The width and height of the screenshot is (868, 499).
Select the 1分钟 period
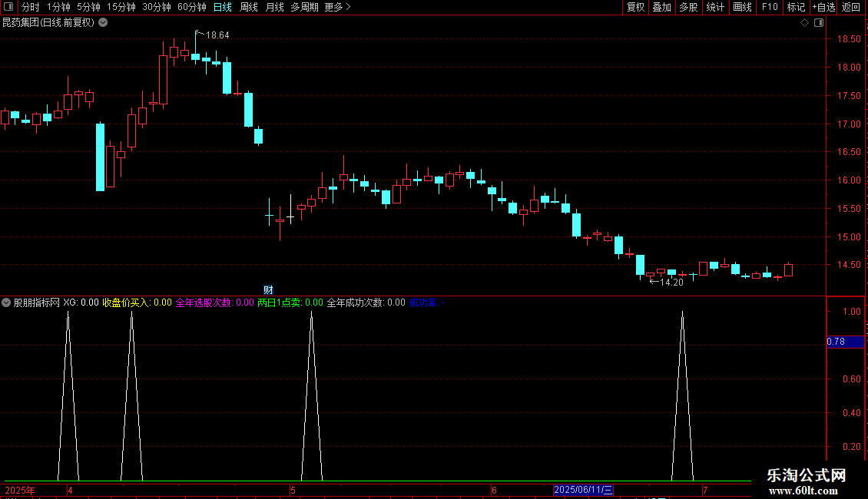point(58,7)
